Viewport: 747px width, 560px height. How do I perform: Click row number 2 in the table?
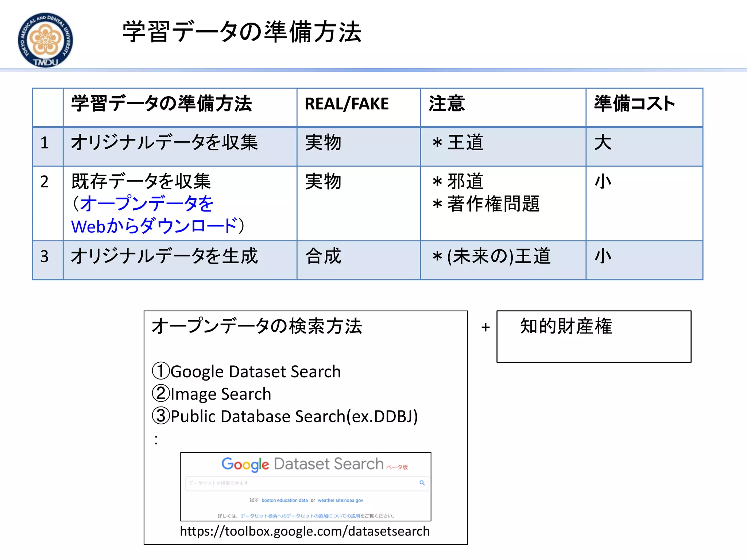click(x=44, y=182)
